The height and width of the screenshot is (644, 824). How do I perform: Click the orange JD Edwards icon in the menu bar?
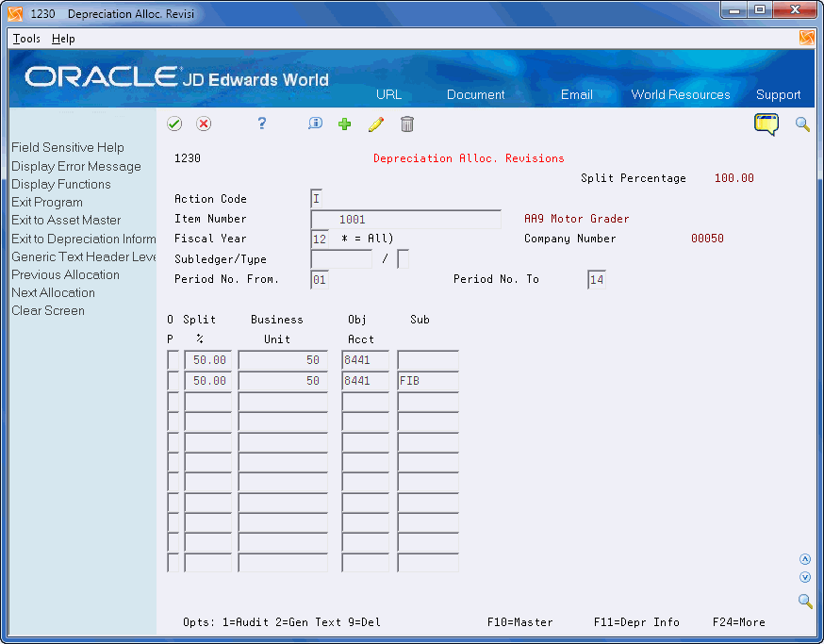coord(807,38)
